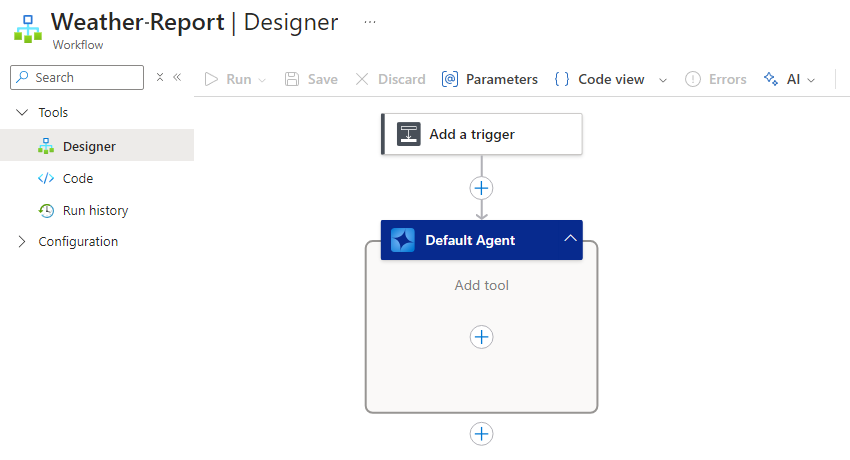
Task: Focus the sidebar Search field
Action: click(77, 77)
